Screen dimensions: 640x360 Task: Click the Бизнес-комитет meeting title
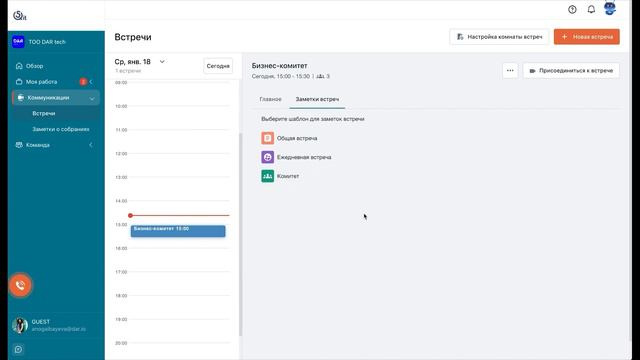[x=279, y=66]
